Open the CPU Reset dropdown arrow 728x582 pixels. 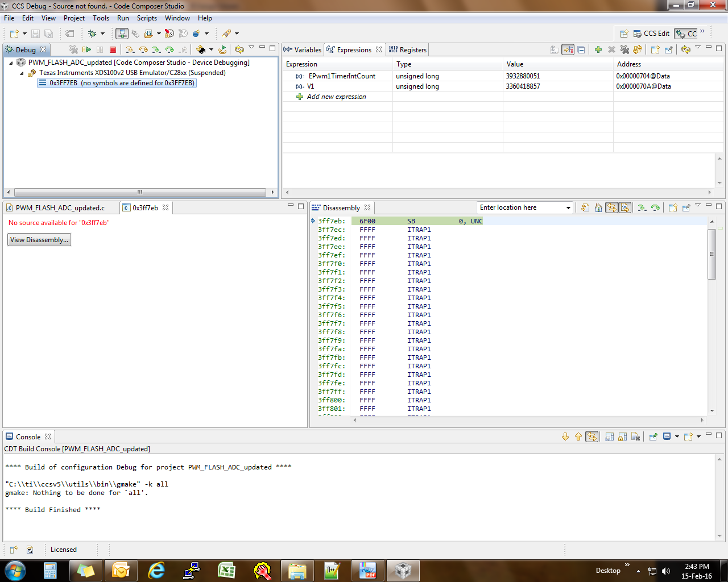tap(211, 49)
